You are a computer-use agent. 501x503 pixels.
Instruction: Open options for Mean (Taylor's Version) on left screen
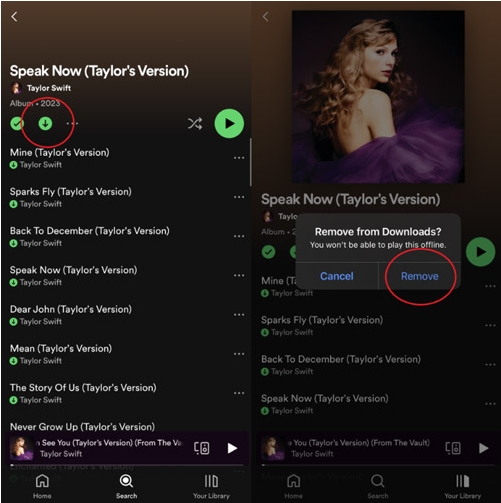(x=239, y=354)
